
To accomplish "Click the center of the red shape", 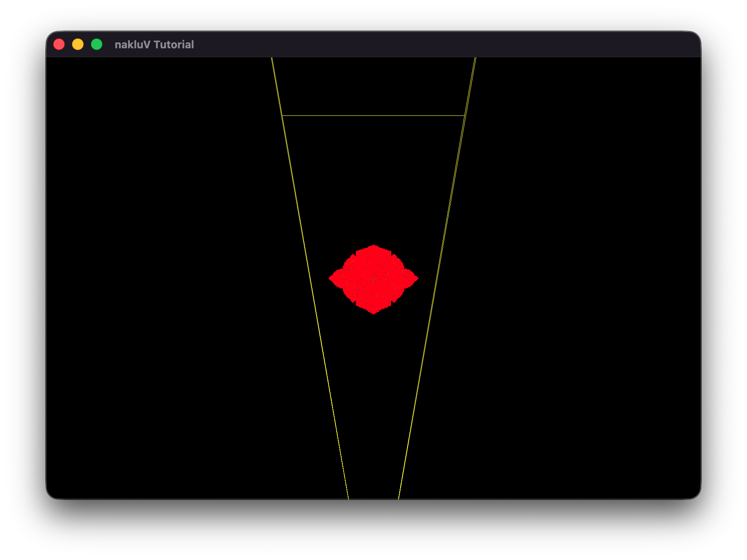I will tap(373, 279).
